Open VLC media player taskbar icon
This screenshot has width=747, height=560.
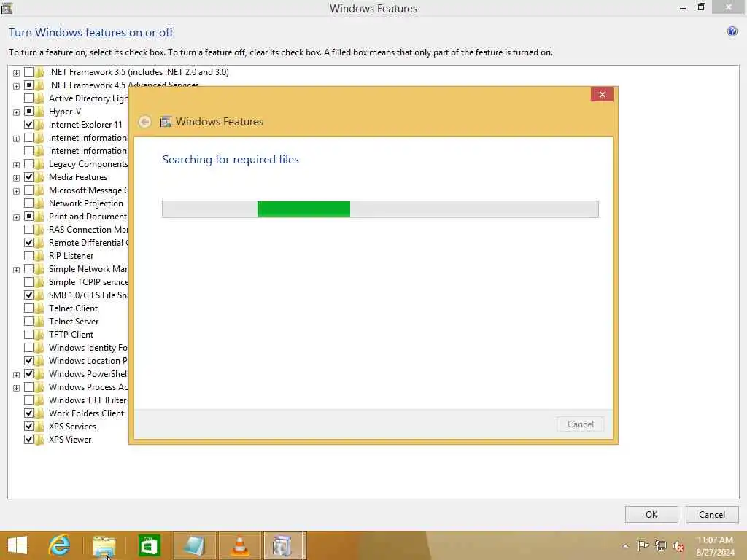point(239,545)
